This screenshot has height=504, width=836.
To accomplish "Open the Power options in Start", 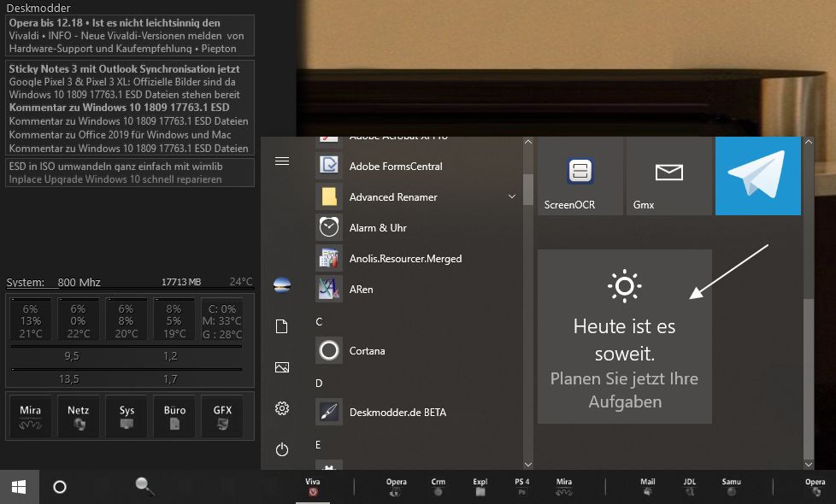I will (282, 449).
